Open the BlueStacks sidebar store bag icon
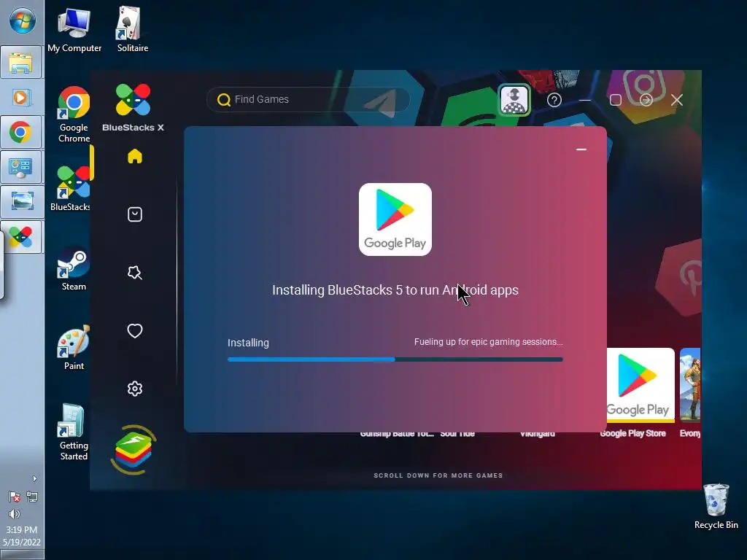747x560 pixels. (x=135, y=214)
